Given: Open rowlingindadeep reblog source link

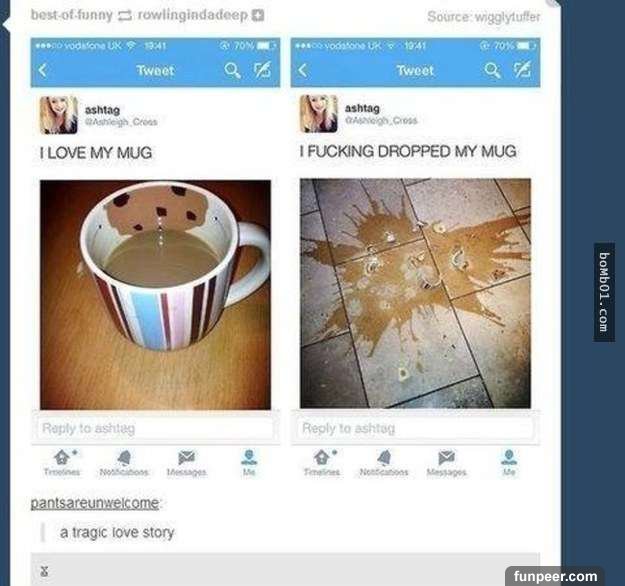Looking at the screenshot, I should pyautogui.click(x=193, y=15).
